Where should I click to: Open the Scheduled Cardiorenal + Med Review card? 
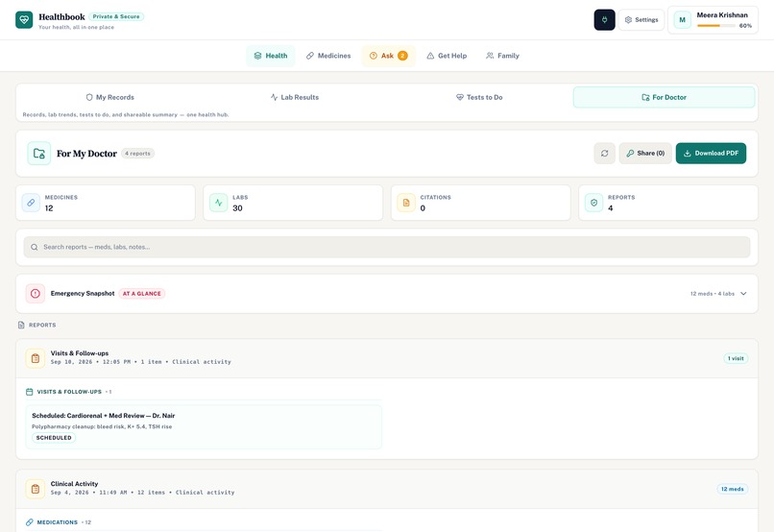pos(204,427)
